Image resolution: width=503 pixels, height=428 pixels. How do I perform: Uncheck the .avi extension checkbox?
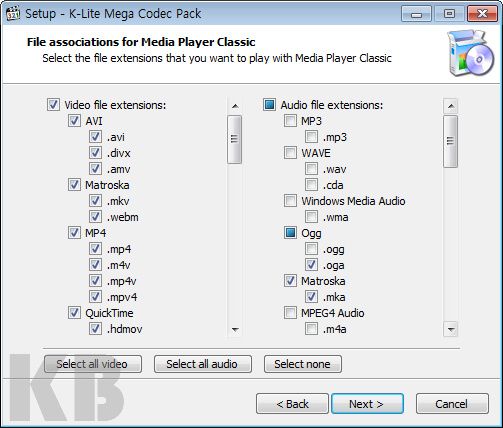click(x=95, y=137)
